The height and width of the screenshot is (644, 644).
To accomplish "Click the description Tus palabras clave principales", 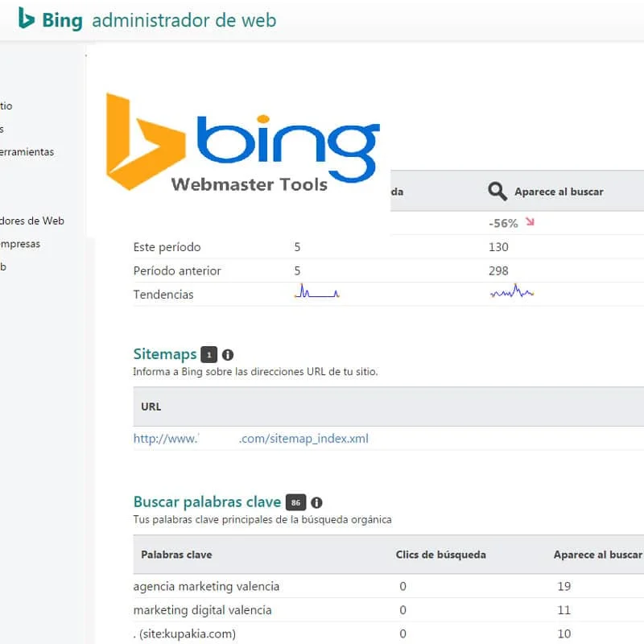I will 262,519.
